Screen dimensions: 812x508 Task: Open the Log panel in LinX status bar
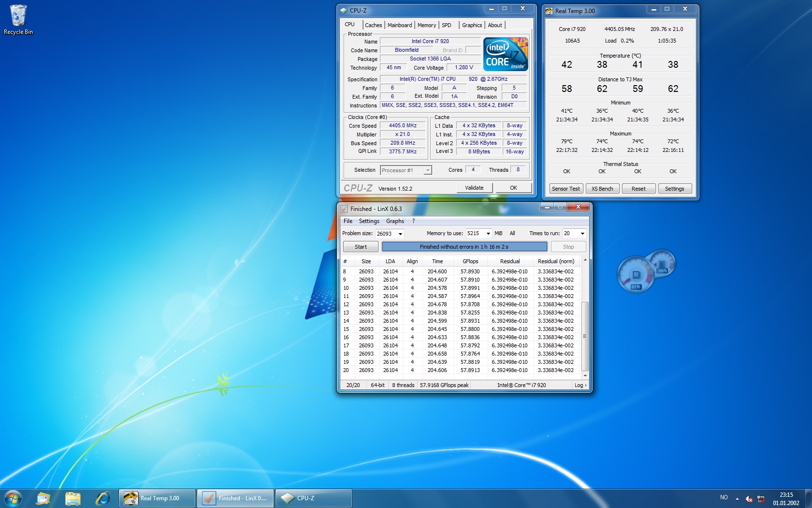pos(580,385)
